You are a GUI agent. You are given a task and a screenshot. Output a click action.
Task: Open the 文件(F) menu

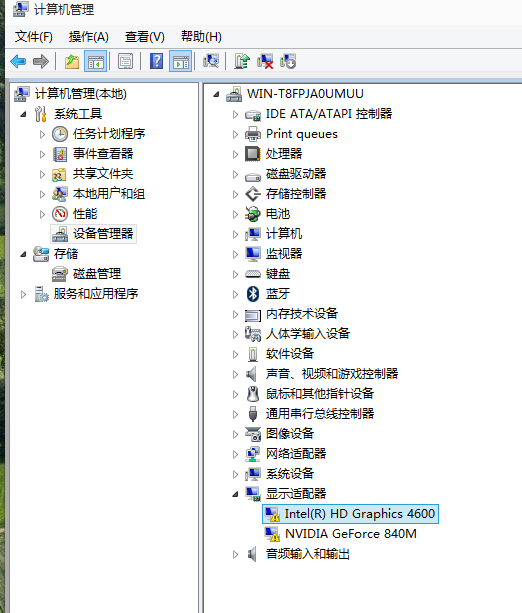(x=34, y=37)
